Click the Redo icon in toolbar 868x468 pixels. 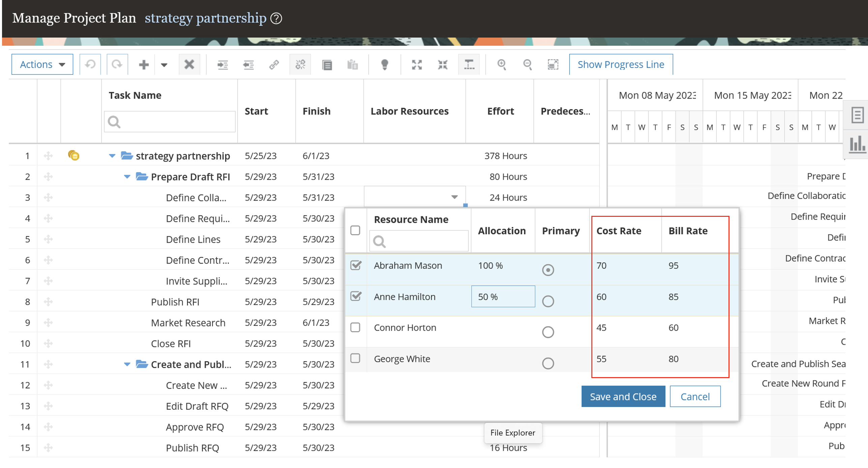pos(117,64)
